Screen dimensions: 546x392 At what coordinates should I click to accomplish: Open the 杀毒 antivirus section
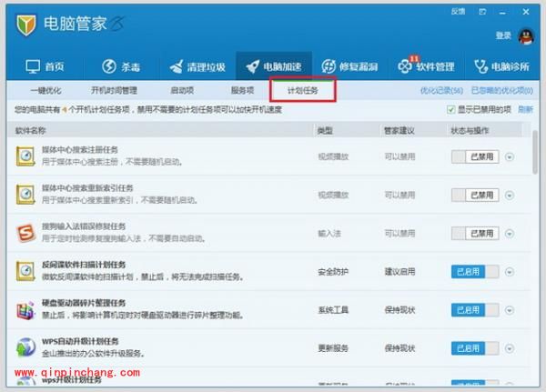121,66
